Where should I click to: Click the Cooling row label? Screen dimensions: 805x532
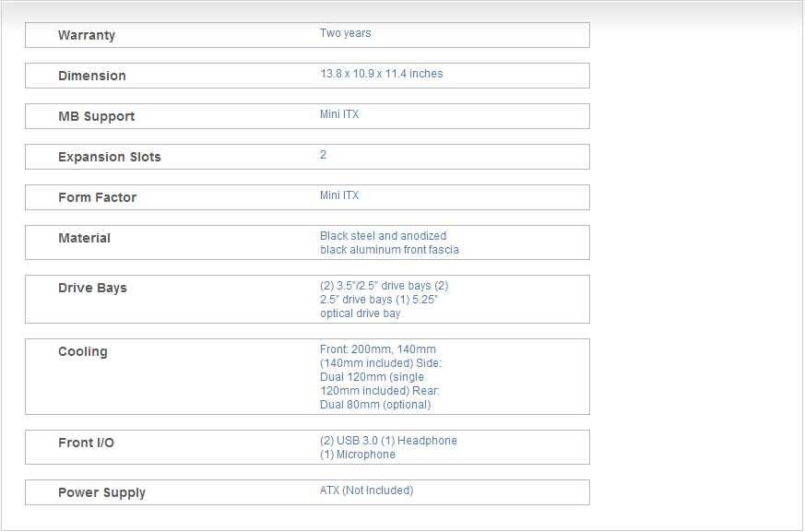point(83,351)
